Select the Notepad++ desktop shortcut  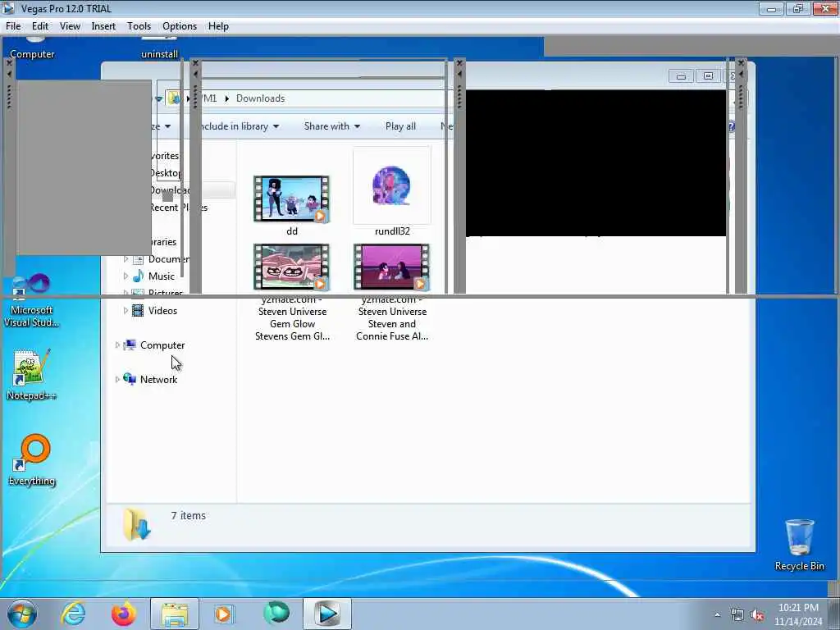coord(31,375)
